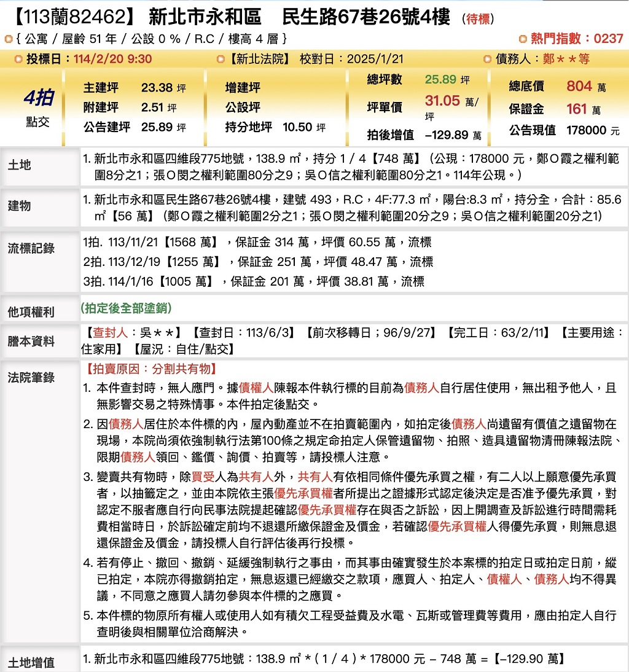Select the 流標記錄 section label
Viewport: 629px width, 672px height.
pyautogui.click(x=31, y=248)
